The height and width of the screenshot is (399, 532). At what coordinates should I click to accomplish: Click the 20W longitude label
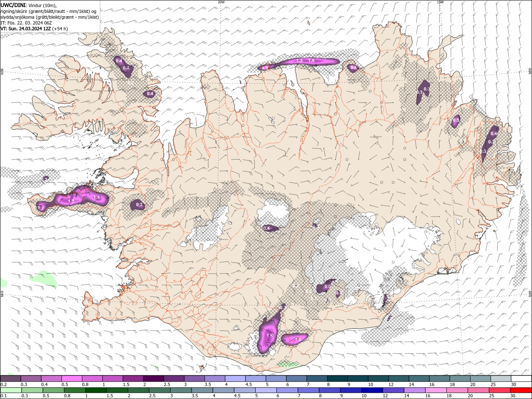point(221,2)
